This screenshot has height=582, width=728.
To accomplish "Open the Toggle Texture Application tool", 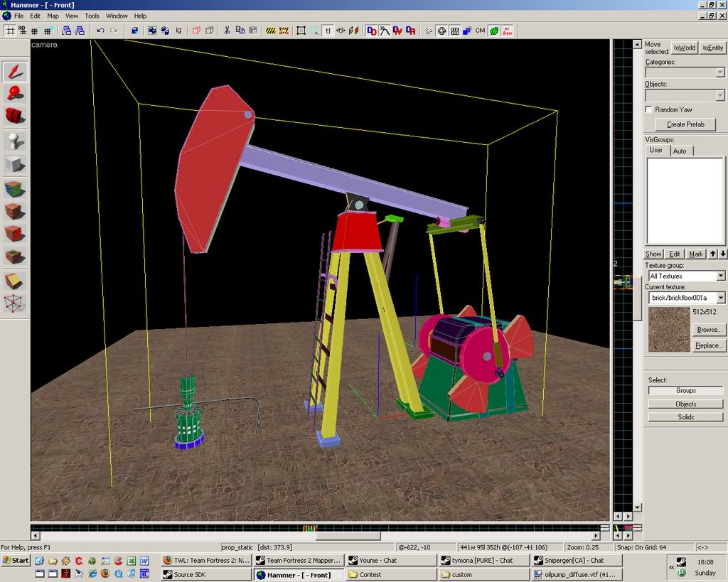I will (x=16, y=190).
